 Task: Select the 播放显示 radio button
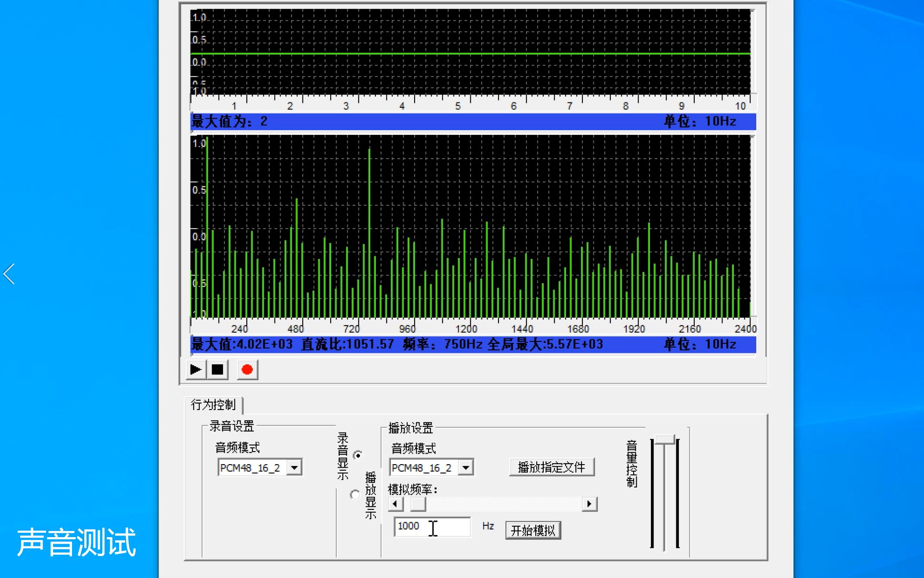(355, 495)
